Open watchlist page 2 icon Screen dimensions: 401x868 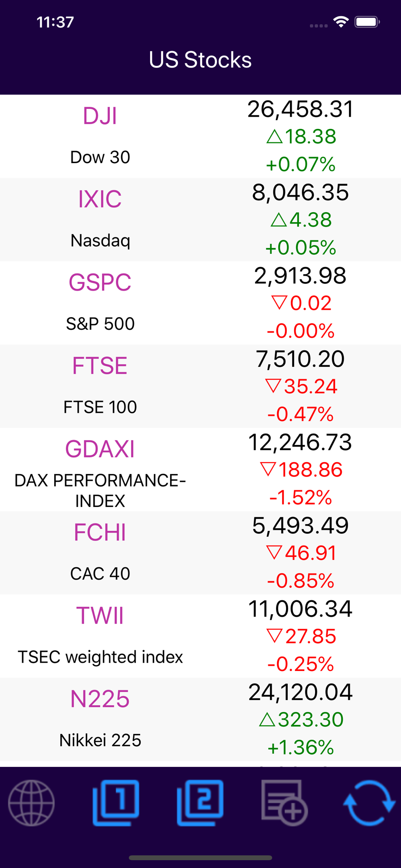[x=200, y=802]
